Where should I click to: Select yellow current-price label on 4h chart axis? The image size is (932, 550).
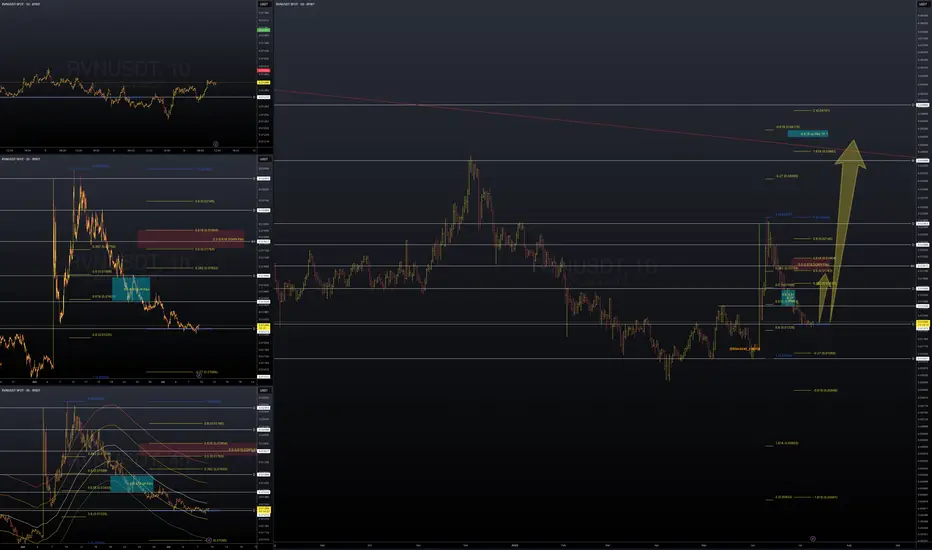tap(263, 511)
